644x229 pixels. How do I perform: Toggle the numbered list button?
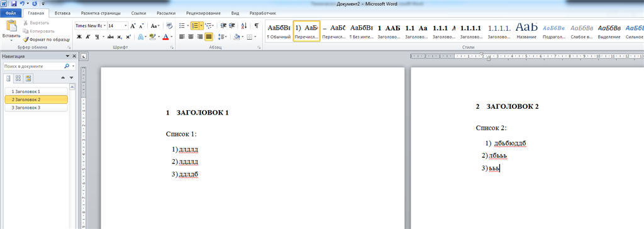click(195, 26)
